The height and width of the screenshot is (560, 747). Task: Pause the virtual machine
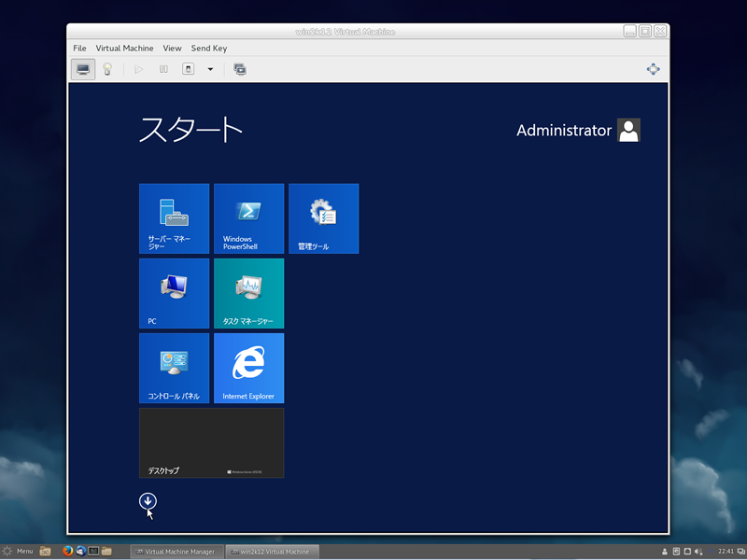click(163, 69)
